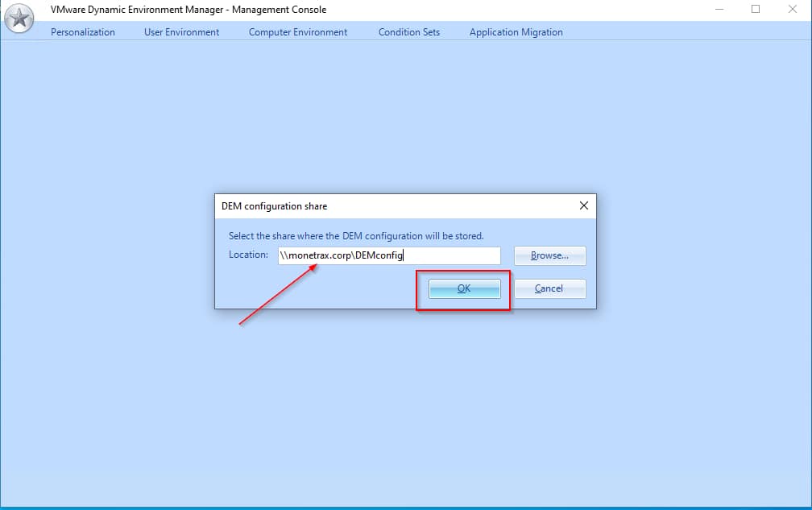Viewport: 812px width, 510px height.
Task: Go to the Condition Sets tab
Action: (409, 32)
